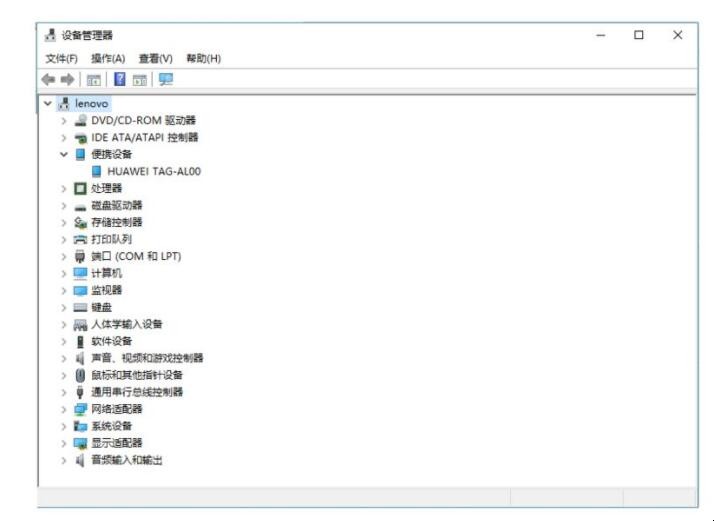Select the 软件设备 label
The height and width of the screenshot is (521, 714).
click(x=112, y=341)
